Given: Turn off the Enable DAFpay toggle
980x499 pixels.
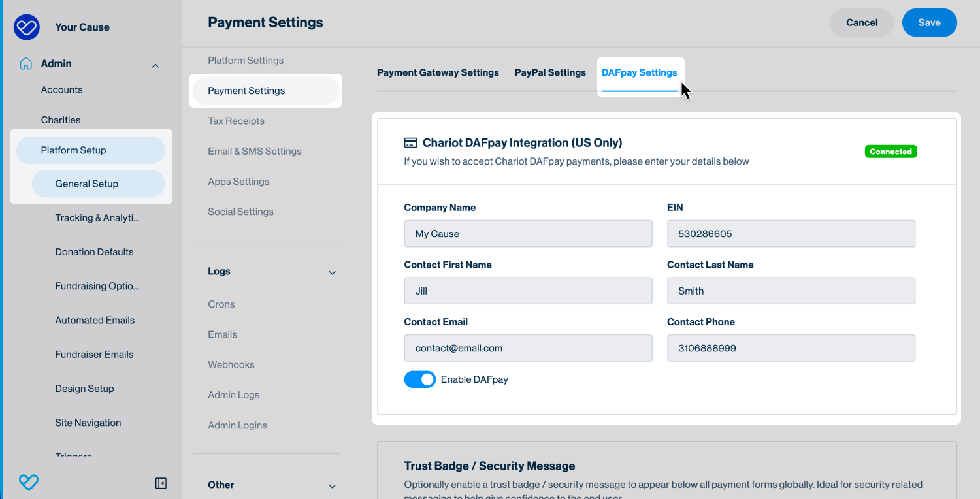Looking at the screenshot, I should [x=419, y=379].
